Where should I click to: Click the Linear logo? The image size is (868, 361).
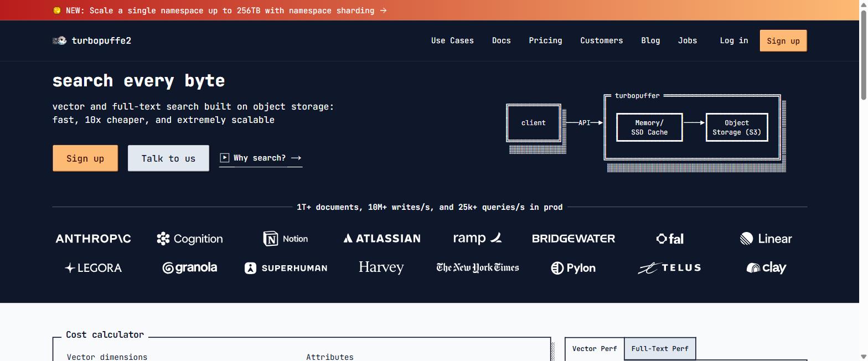(766, 239)
